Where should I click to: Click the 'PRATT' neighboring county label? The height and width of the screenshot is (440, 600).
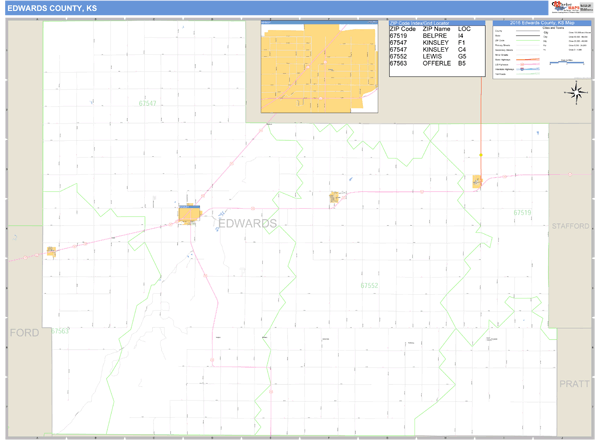[x=574, y=384]
